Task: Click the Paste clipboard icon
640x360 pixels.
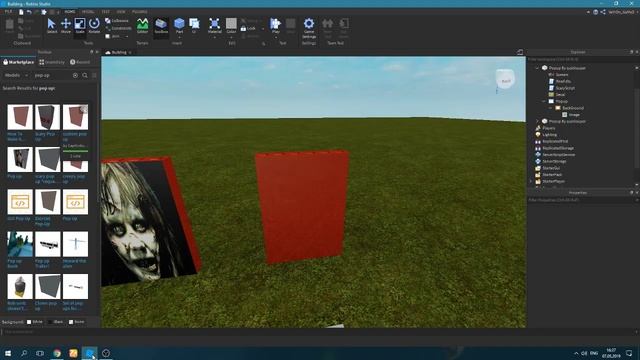Action: [x=10, y=26]
